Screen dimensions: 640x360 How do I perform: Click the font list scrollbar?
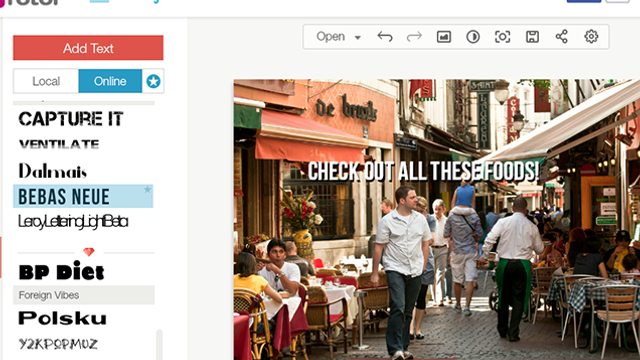point(159,344)
